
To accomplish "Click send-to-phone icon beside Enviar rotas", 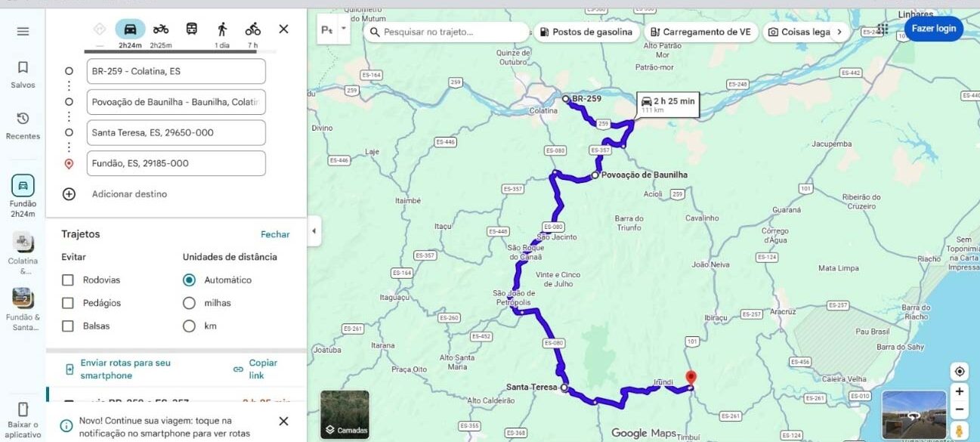I will (70, 369).
